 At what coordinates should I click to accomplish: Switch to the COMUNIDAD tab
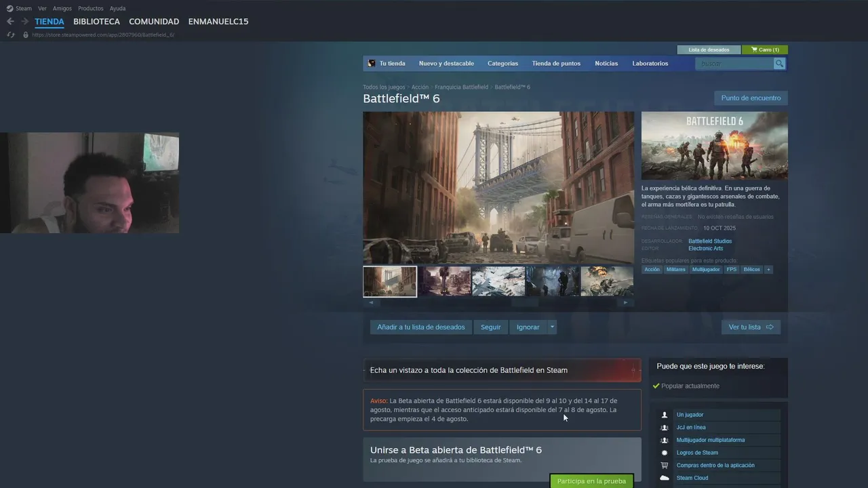pyautogui.click(x=154, y=22)
